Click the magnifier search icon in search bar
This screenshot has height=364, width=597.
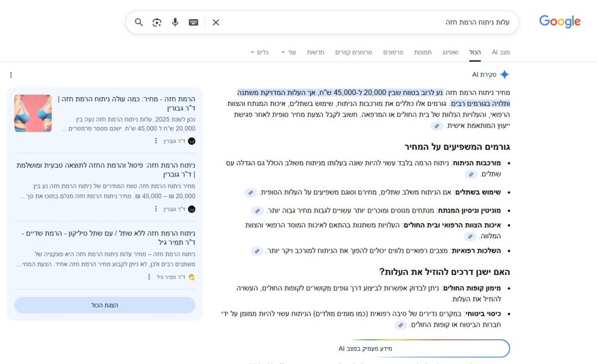coord(139,22)
